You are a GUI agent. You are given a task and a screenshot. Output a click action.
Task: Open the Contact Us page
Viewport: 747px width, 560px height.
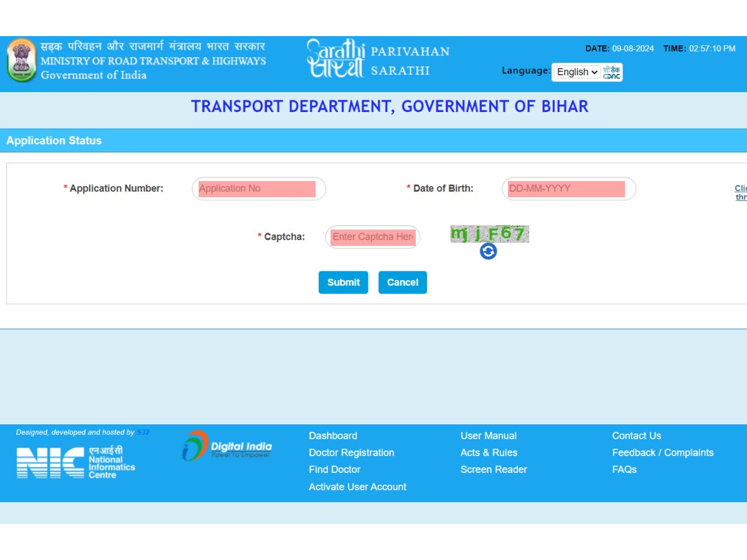(636, 436)
